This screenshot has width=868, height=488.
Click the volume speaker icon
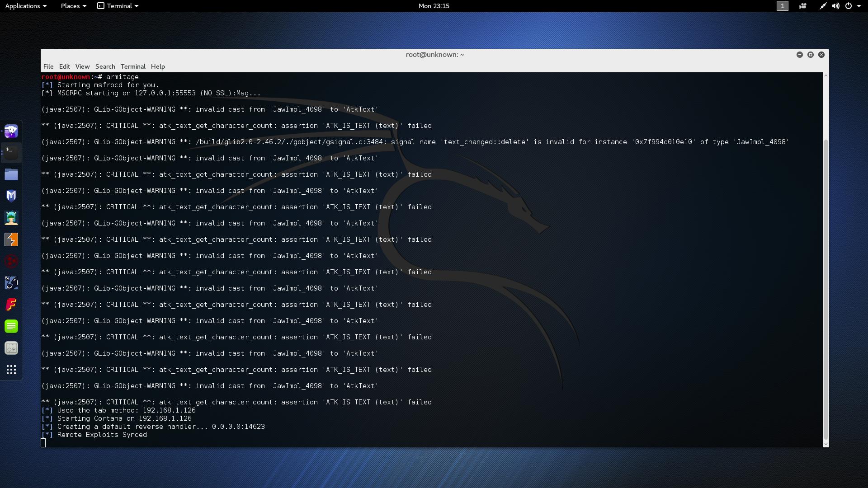click(835, 6)
